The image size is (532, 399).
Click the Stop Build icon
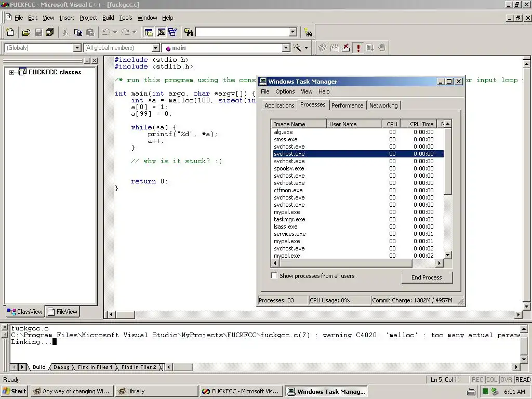click(345, 48)
